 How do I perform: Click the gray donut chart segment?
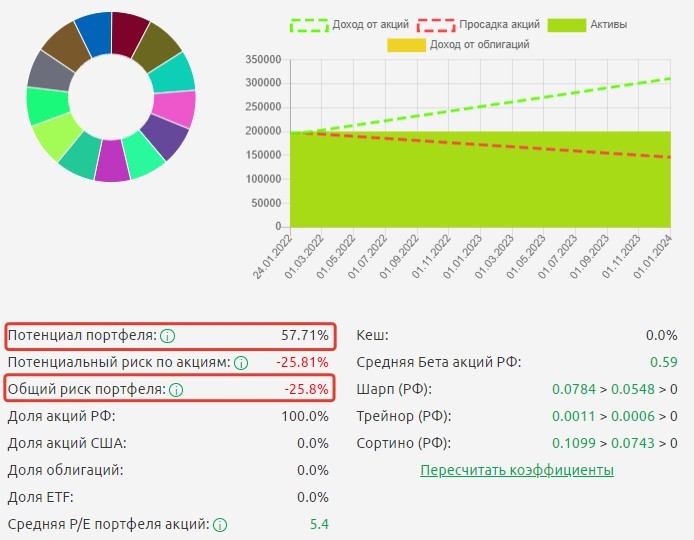[x=46, y=71]
